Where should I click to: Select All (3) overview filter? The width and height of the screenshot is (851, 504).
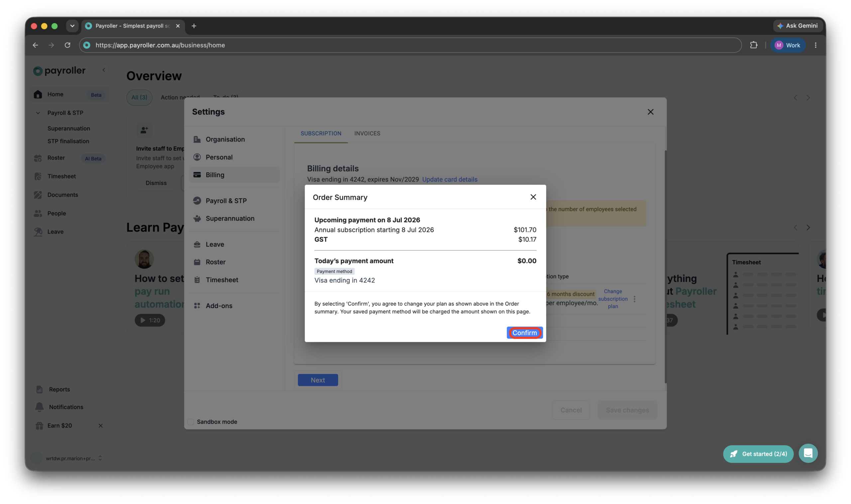[139, 97]
